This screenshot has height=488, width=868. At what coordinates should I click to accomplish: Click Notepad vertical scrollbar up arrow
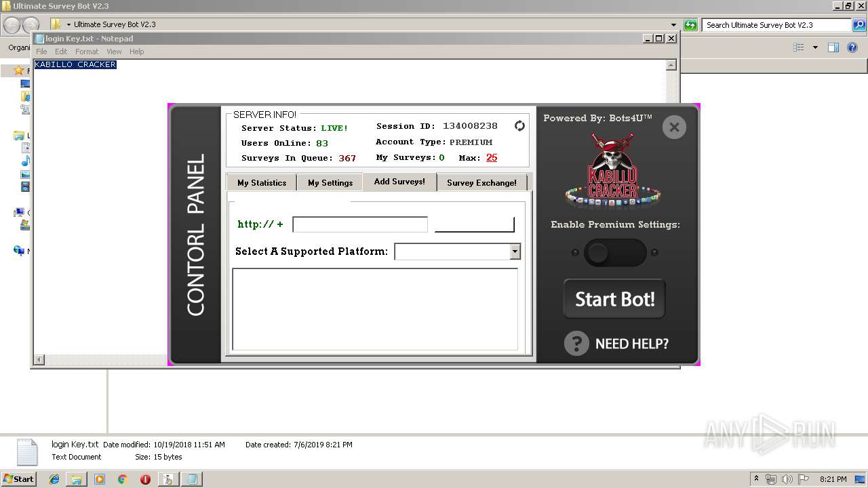pos(671,65)
